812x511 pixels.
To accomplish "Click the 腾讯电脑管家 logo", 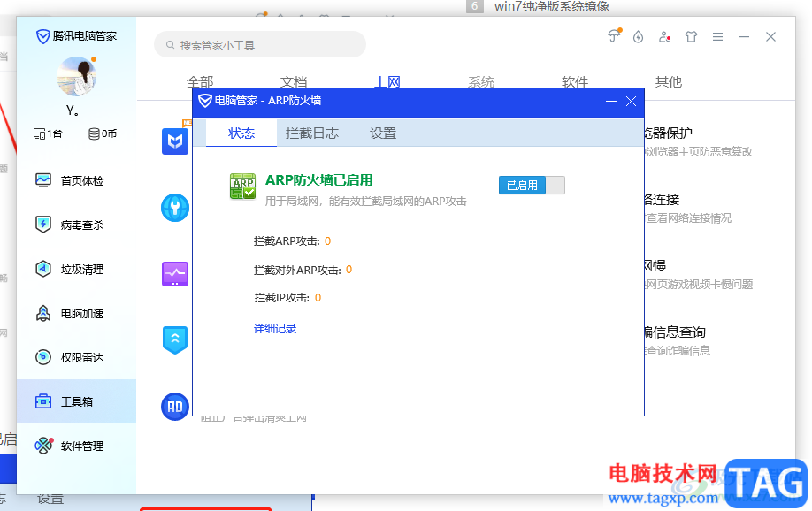I will click(76, 36).
